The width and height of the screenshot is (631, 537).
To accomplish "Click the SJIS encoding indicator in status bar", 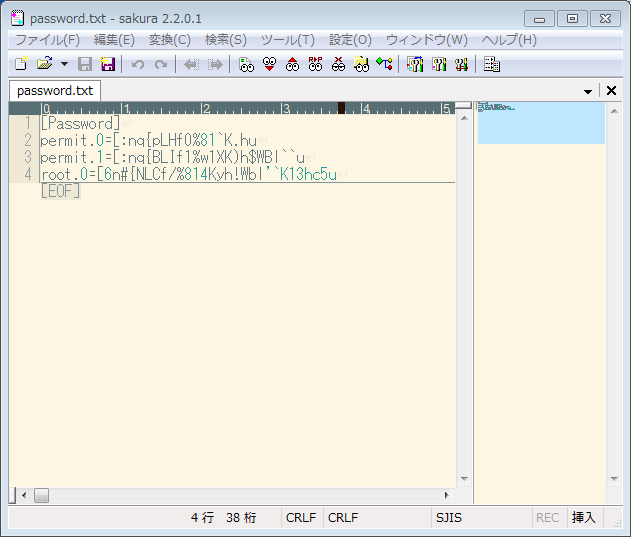I will (x=448, y=518).
